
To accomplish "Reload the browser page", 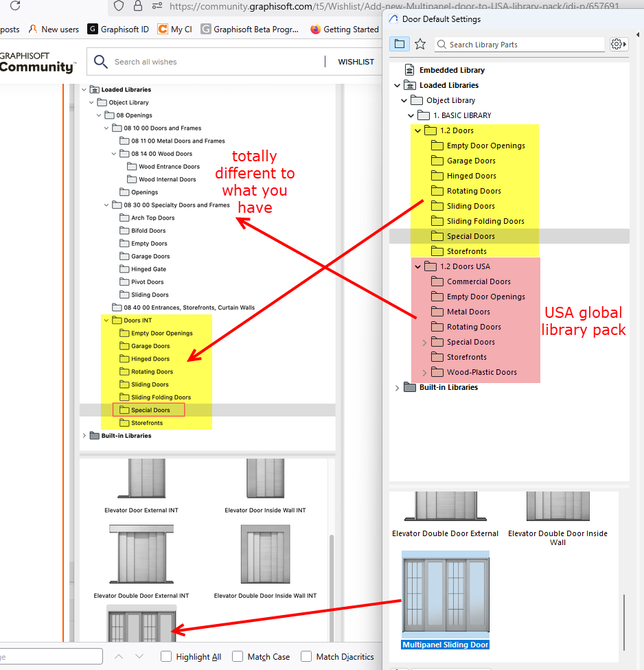I will pyautogui.click(x=15, y=5).
